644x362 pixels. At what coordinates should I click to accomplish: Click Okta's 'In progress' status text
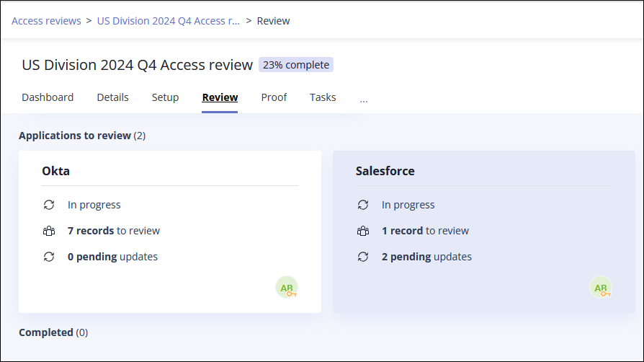pos(94,205)
